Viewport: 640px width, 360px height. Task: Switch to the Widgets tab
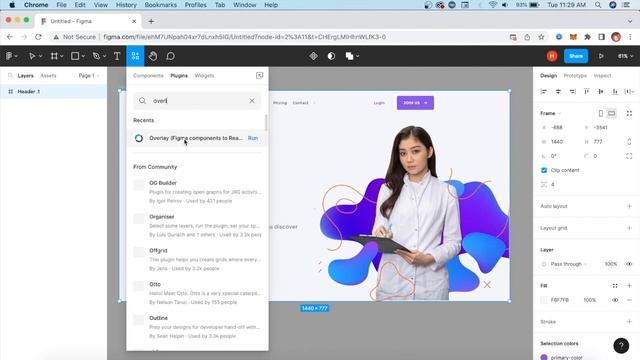[204, 76]
